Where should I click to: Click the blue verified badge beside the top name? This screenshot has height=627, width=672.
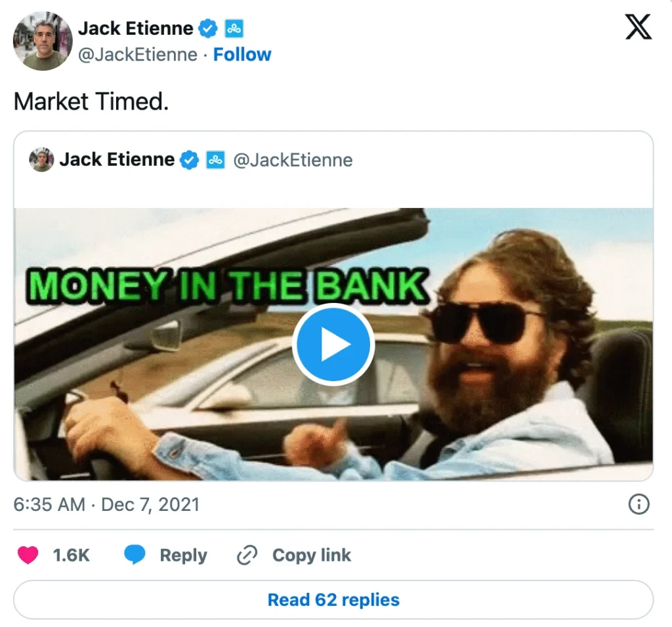tap(209, 29)
